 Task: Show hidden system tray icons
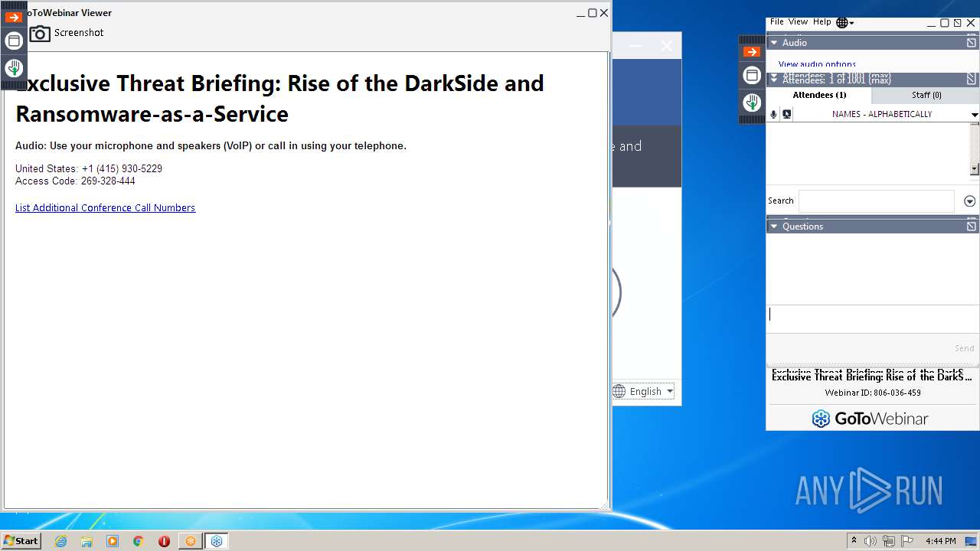[x=854, y=541]
